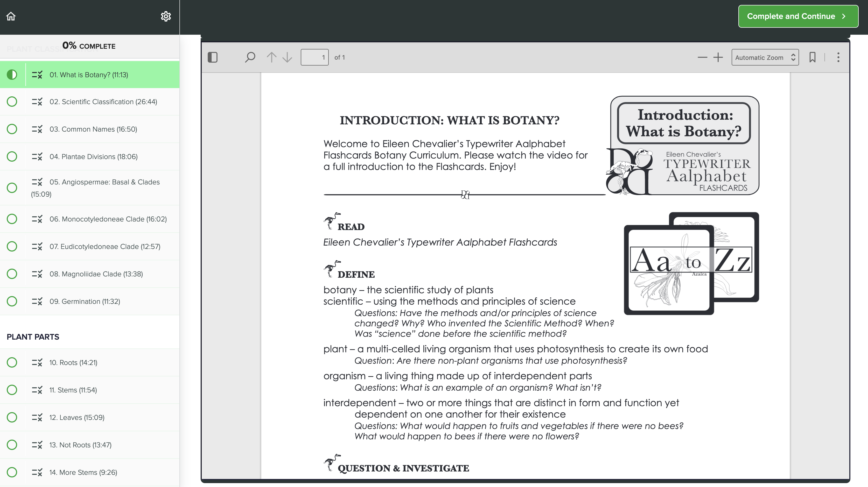
Task: Click lesson type icon for Plantae Divisions
Action: pos(37,157)
